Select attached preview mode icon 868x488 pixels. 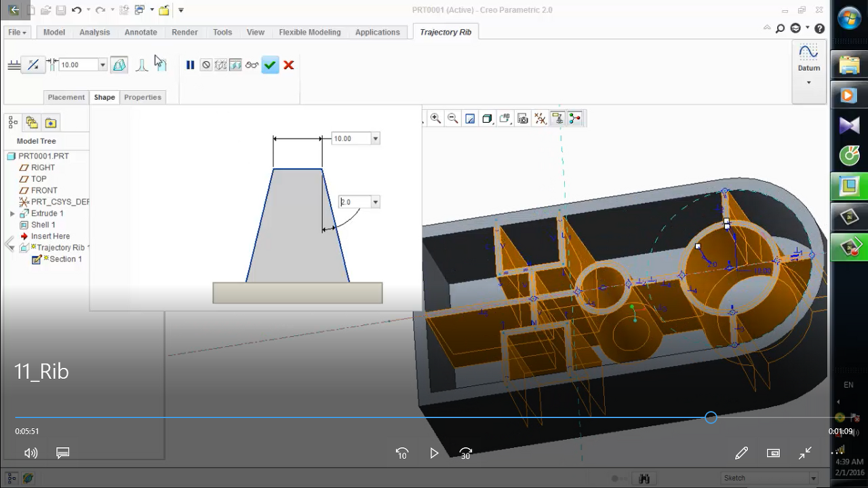[235, 65]
